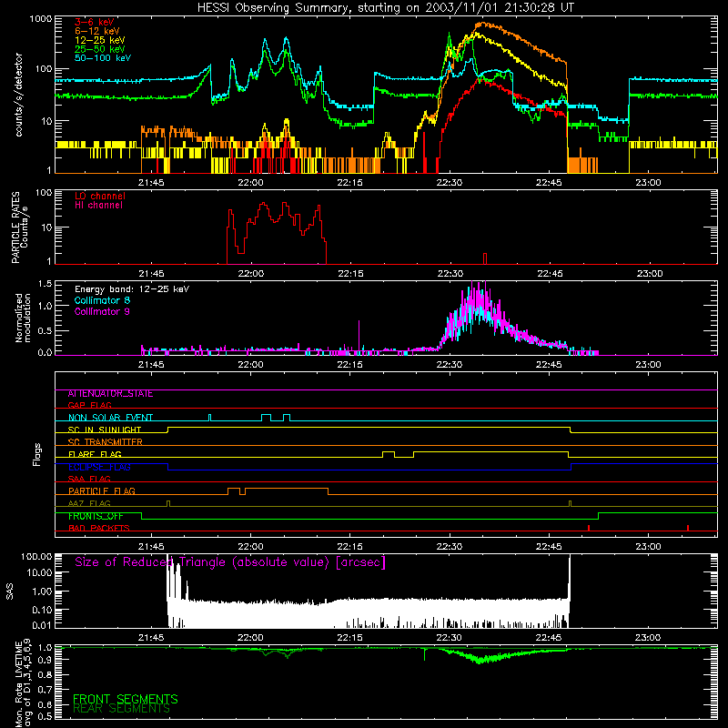Click '21:45' tick under the SAS panel
Viewport: 728px width, 728px height.
(x=151, y=638)
